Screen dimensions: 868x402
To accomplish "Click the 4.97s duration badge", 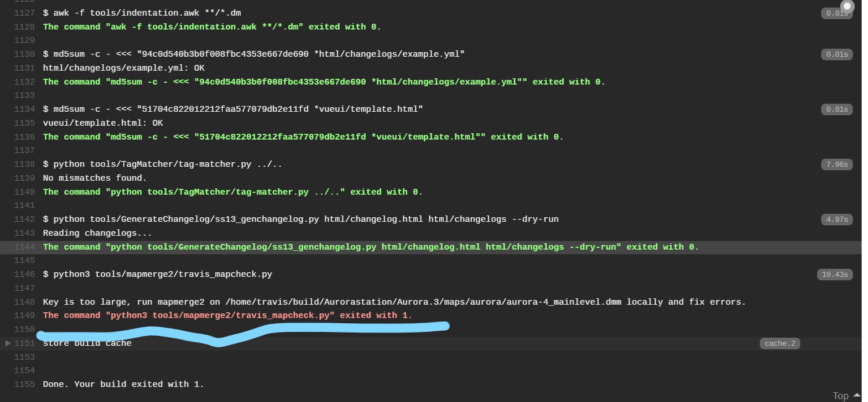I will click(x=837, y=220).
